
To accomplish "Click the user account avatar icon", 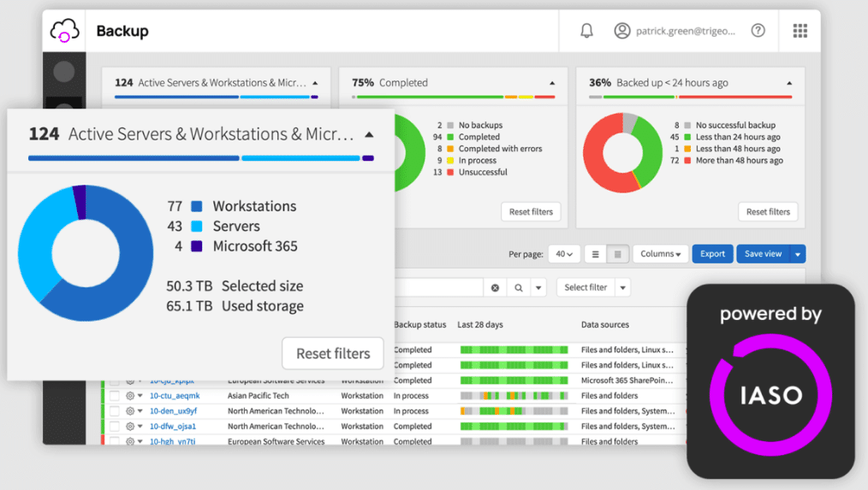I will [x=622, y=31].
